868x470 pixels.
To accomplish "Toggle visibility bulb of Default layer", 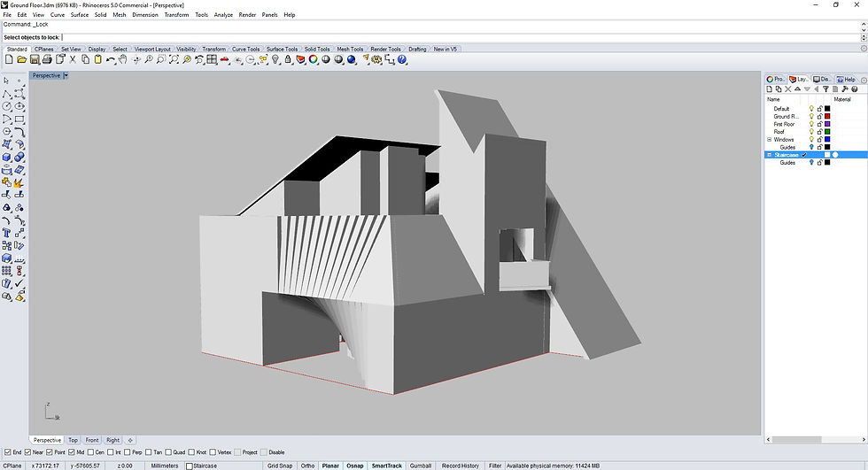I will [x=812, y=109].
